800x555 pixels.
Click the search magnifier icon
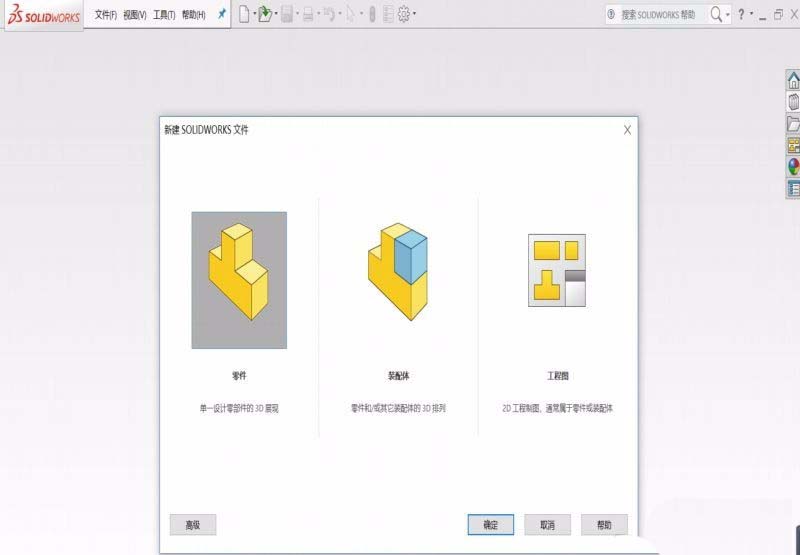coord(716,15)
